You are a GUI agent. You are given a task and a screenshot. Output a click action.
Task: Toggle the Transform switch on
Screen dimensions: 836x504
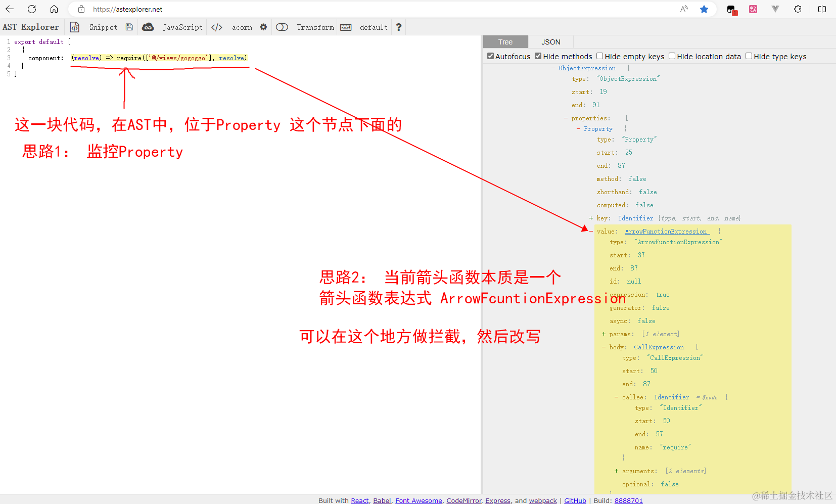coord(282,27)
